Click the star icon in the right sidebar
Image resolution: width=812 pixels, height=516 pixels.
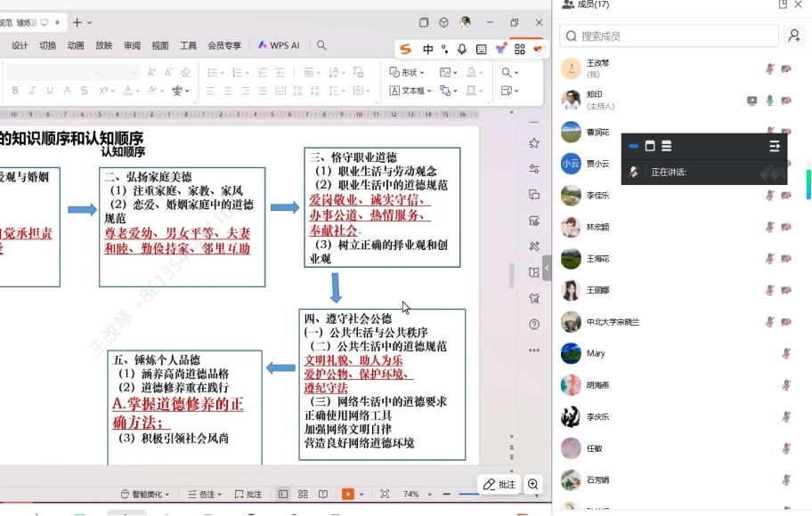coord(534,143)
